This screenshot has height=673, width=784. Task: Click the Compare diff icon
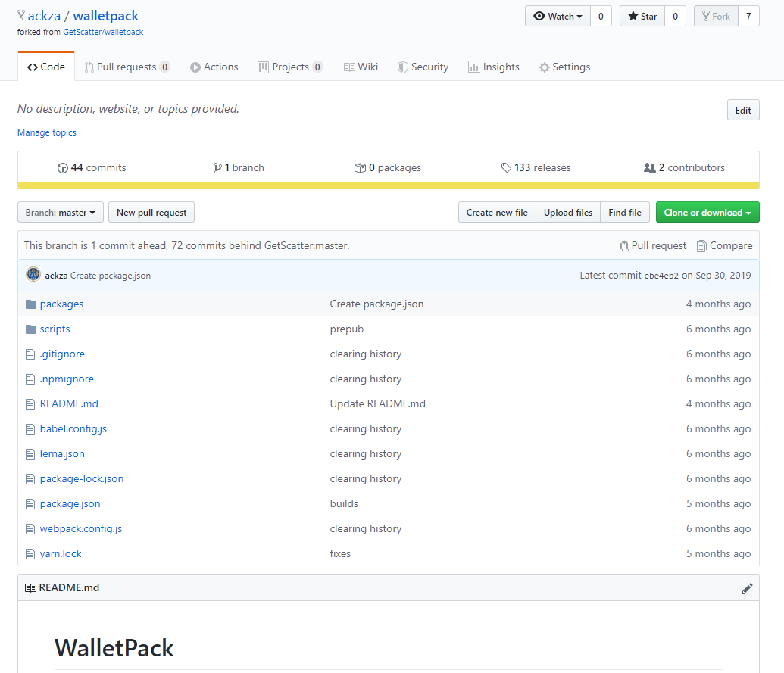coord(701,246)
